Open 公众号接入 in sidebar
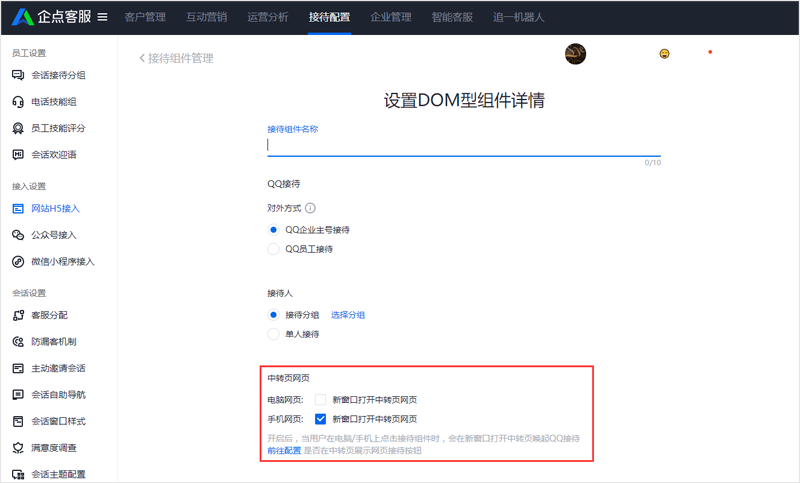Viewport: 800px width, 483px height. pyautogui.click(x=54, y=235)
